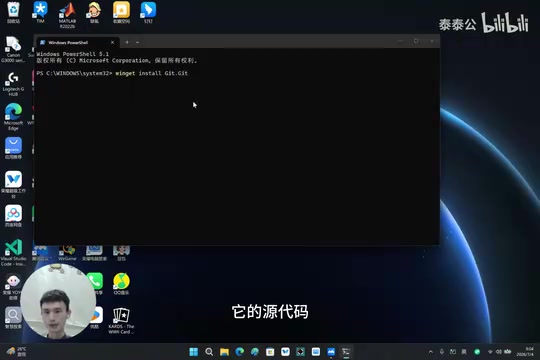Screen dimensions: 540x360
Task: Open the YOYO assistant desktop icon
Action: pyautogui.click(x=13, y=287)
